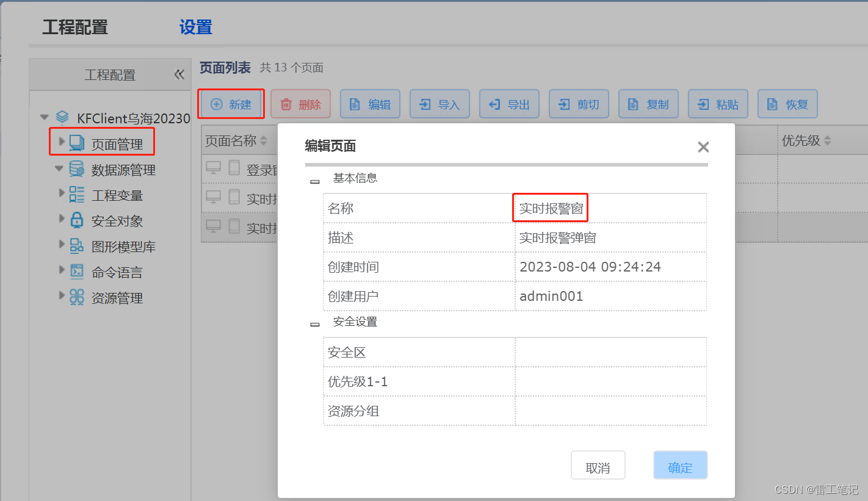Open 安全对象 in the tree
868x501 pixels.
coord(117,222)
